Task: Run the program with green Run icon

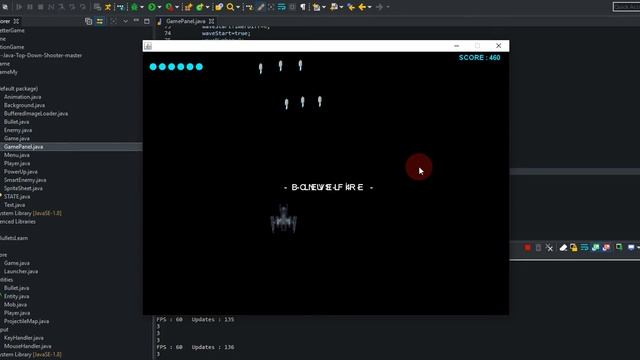Action: [152, 7]
